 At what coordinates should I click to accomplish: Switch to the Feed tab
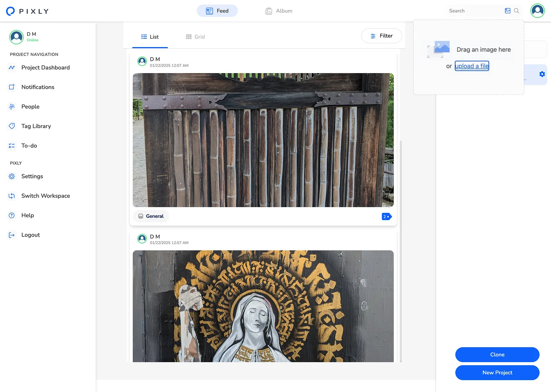pos(217,11)
